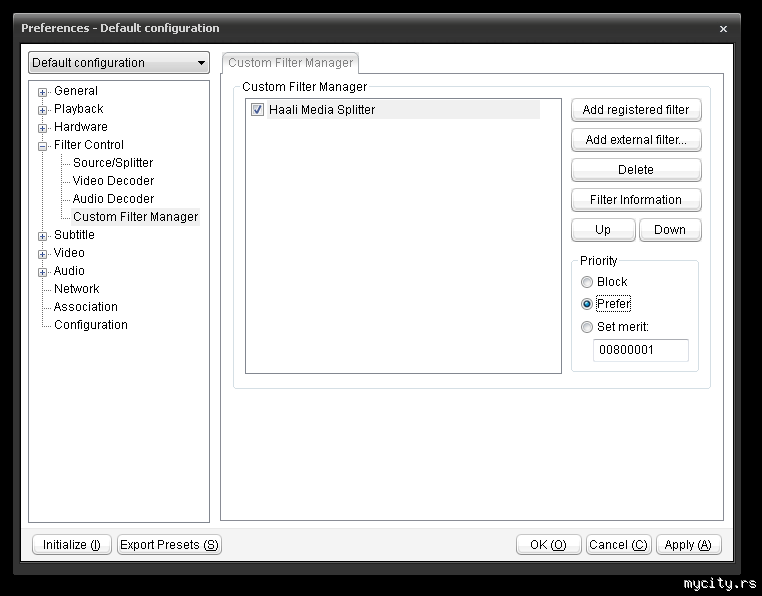This screenshot has height=596, width=762.
Task: Click Add external filter button
Action: [636, 140]
